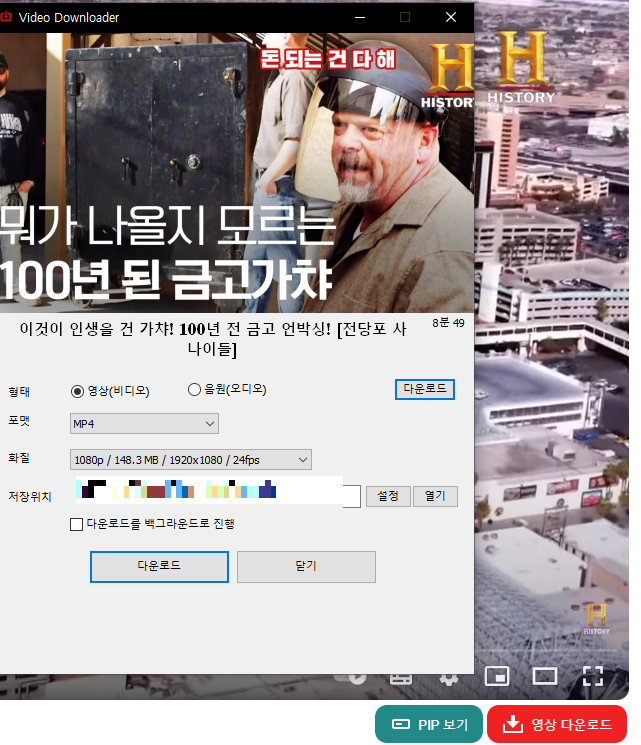Viewport: 641px width, 745px height.
Task: Click the 설정 button for save location
Action: click(x=388, y=496)
